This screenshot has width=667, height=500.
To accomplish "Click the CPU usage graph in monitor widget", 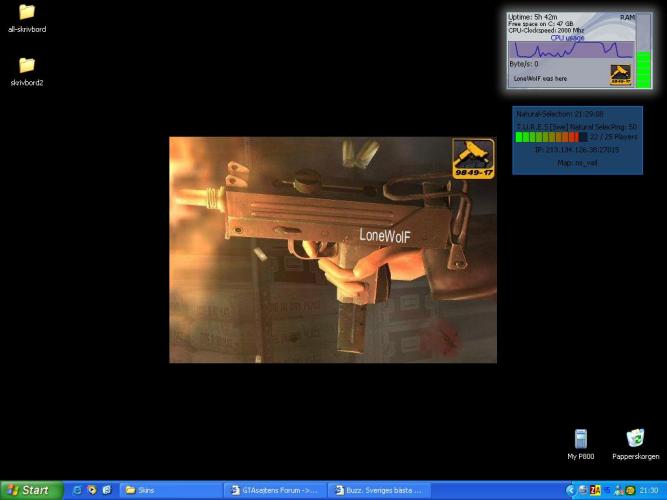I will click(571, 50).
